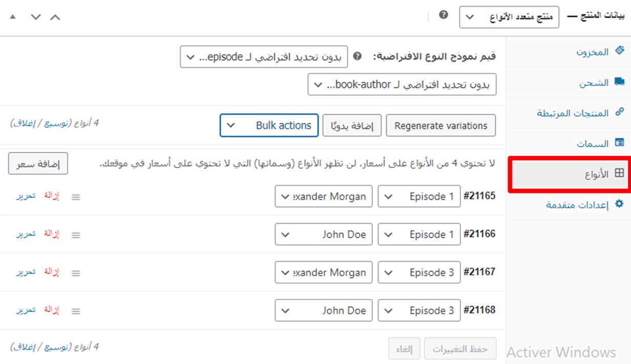The image size is (631, 364).
Task: Open Episode 3 dropdown for variation #21167
Action: (x=419, y=272)
